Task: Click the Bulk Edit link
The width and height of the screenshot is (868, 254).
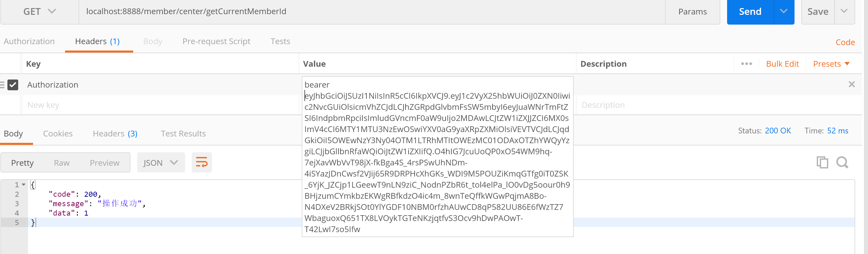Action: point(782,64)
